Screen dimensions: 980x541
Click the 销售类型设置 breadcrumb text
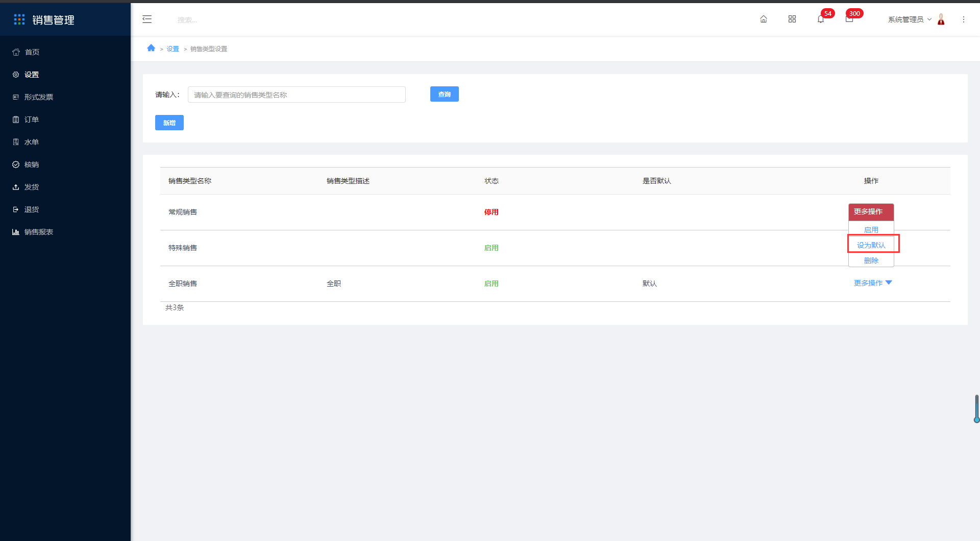pyautogui.click(x=209, y=49)
